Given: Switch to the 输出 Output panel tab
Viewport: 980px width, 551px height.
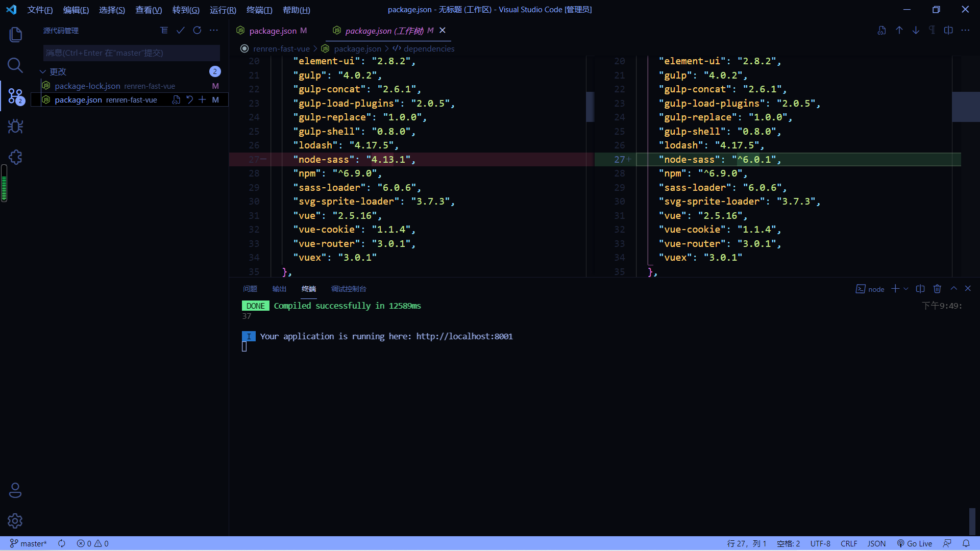Looking at the screenshot, I should 279,289.
